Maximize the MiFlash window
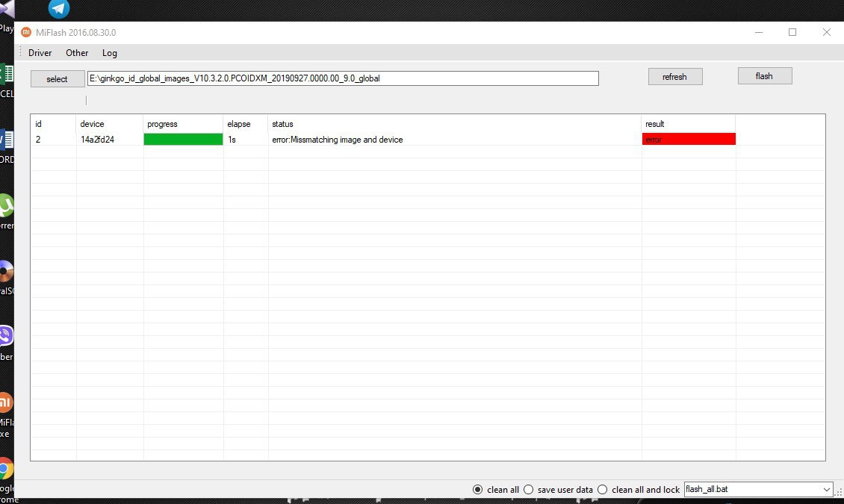This screenshot has height=504, width=844. pyautogui.click(x=792, y=32)
